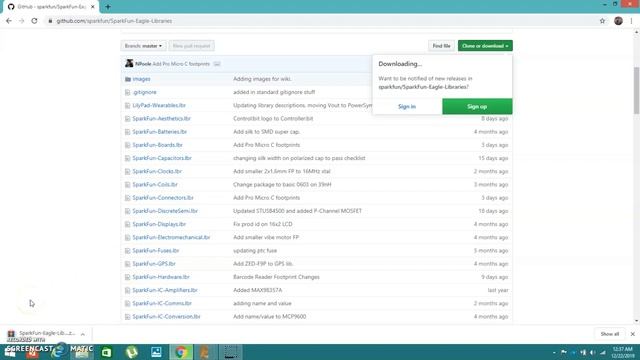Click the browser forward arrow
The height and width of the screenshot is (360, 640).
point(22,21)
